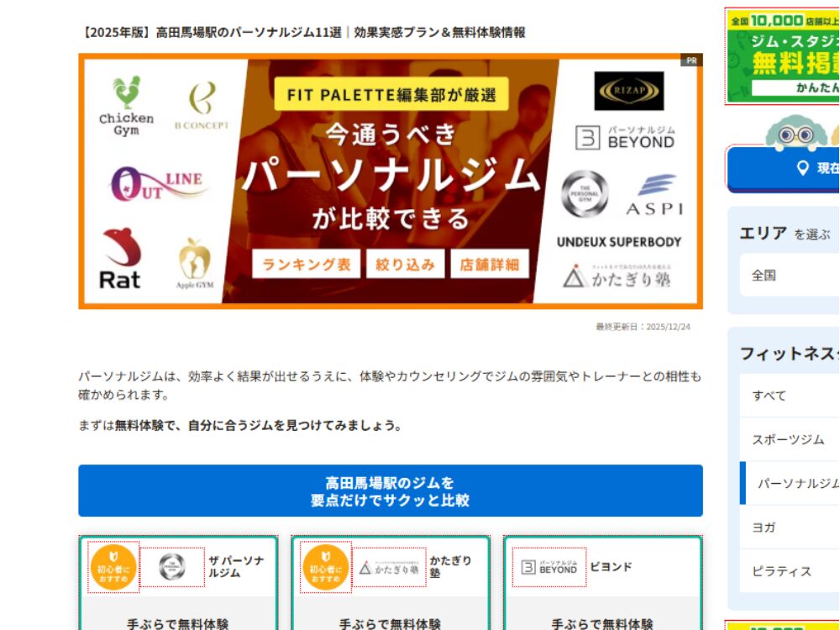The width and height of the screenshot is (840, 630).
Task: Click The Personal Gym round logo in banner
Action: (x=585, y=193)
